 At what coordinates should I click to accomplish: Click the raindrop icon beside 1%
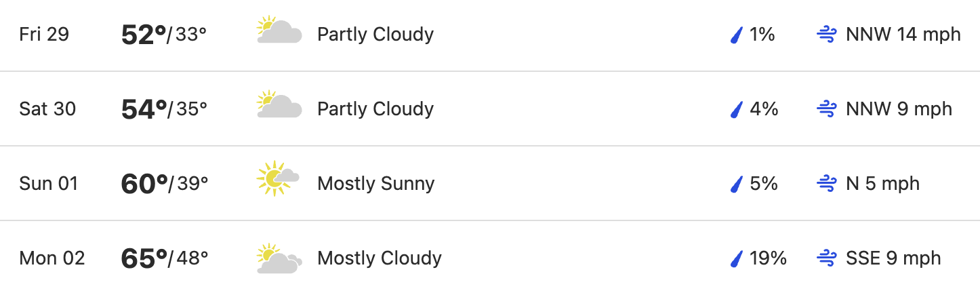pyautogui.click(x=737, y=35)
